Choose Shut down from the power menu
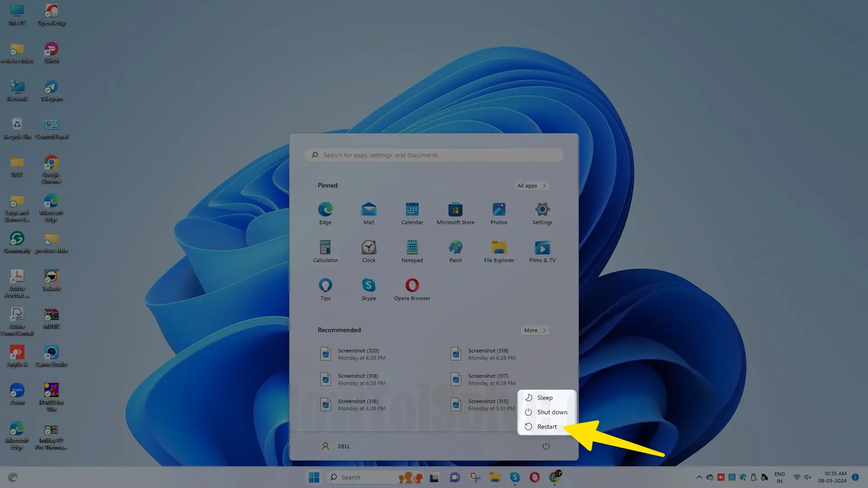The height and width of the screenshot is (488, 868). pos(547,413)
